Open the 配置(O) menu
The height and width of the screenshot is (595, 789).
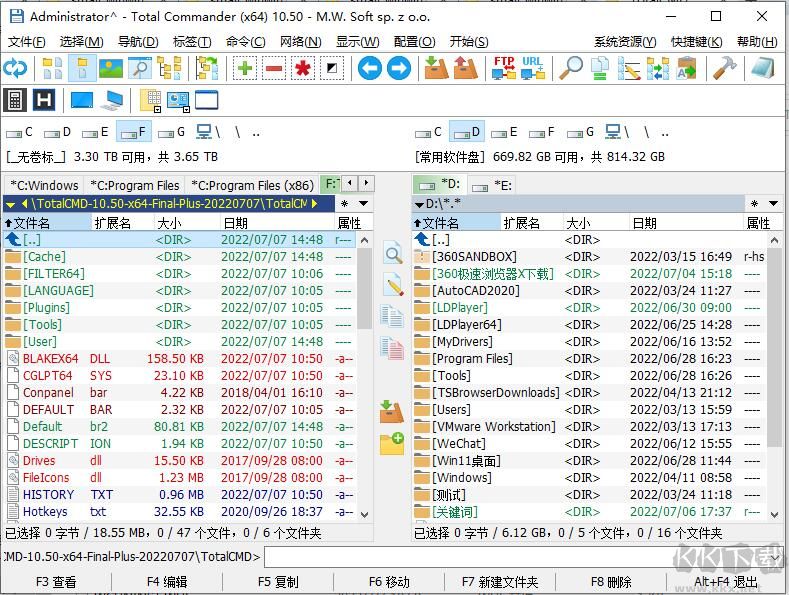pos(414,42)
